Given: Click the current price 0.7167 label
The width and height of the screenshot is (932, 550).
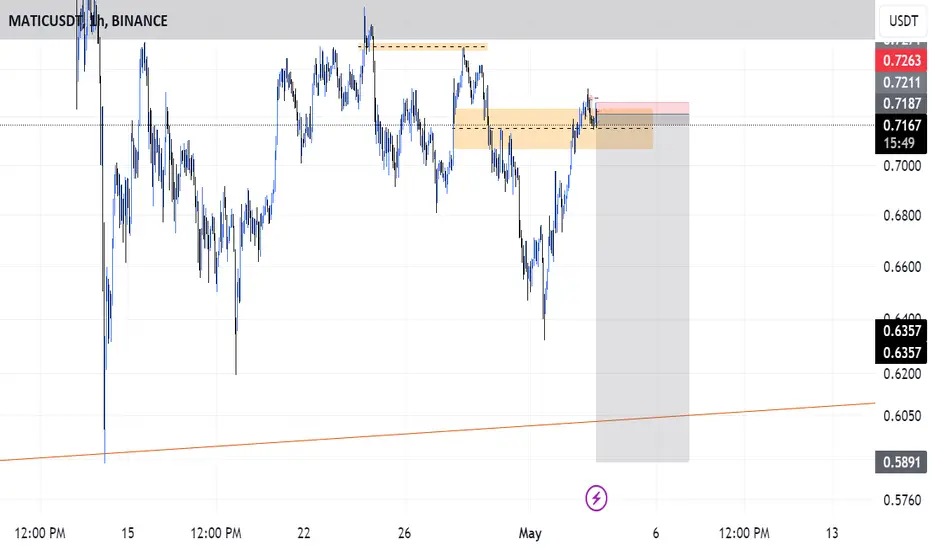Looking at the screenshot, I should (901, 125).
